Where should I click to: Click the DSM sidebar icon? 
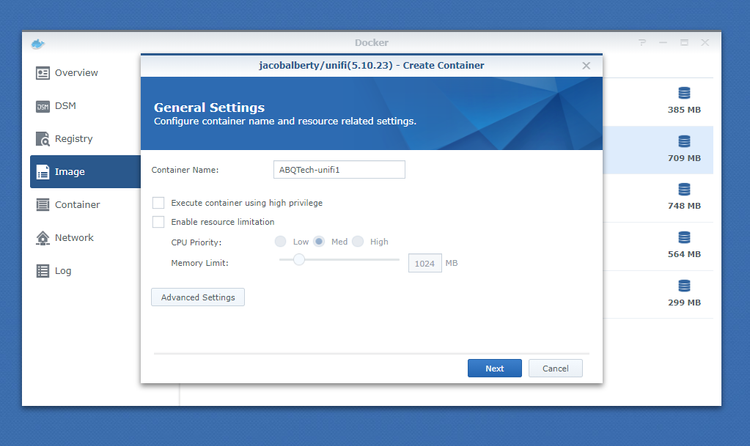tap(43, 106)
